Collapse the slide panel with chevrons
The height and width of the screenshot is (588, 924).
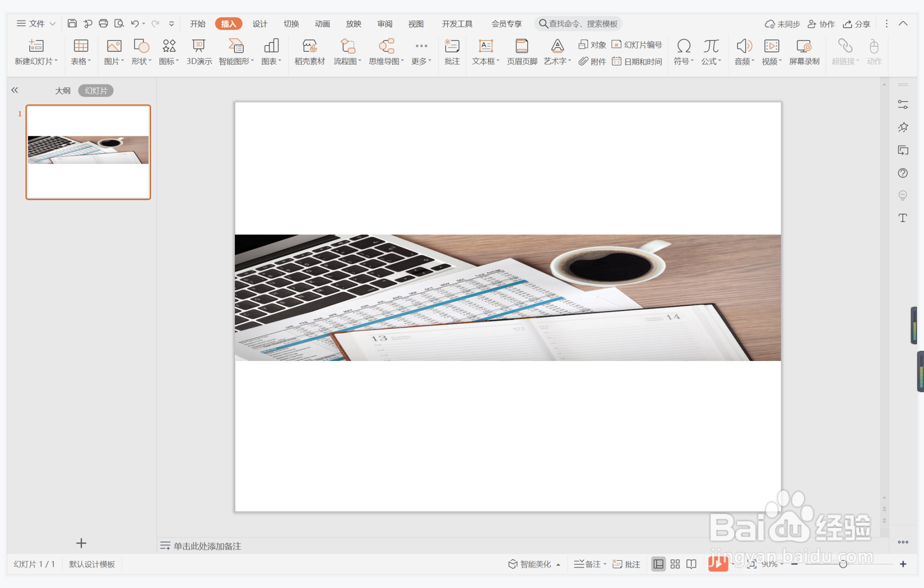(15, 90)
